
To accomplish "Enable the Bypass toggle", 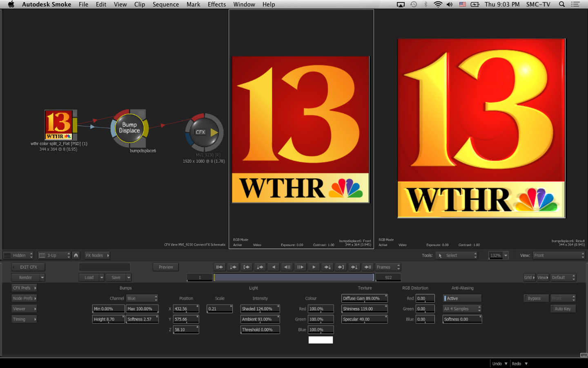I will coord(534,298).
